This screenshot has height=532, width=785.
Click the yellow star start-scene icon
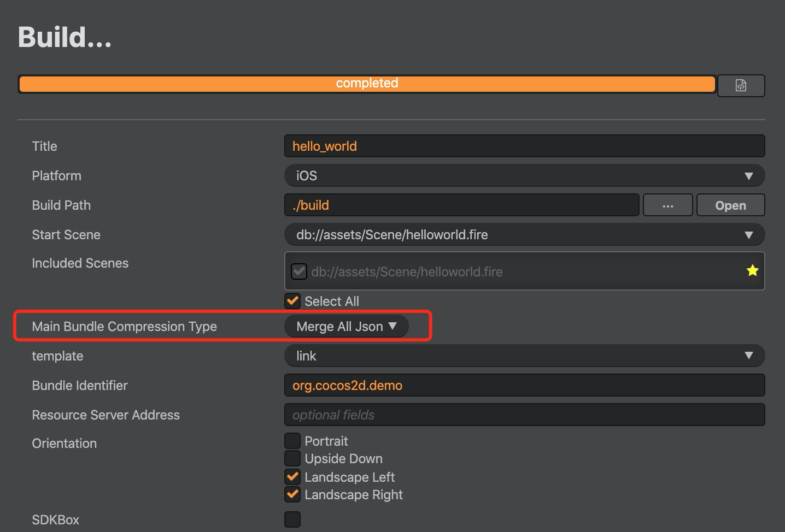[x=752, y=270]
